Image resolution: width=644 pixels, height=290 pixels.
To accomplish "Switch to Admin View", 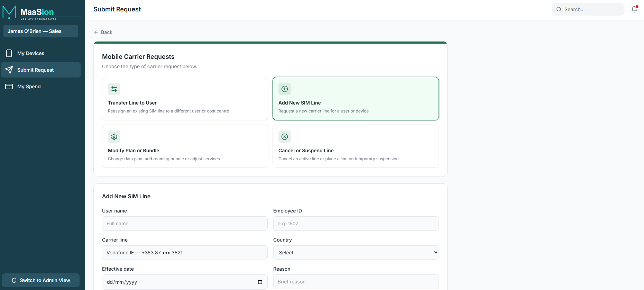I will [41, 280].
